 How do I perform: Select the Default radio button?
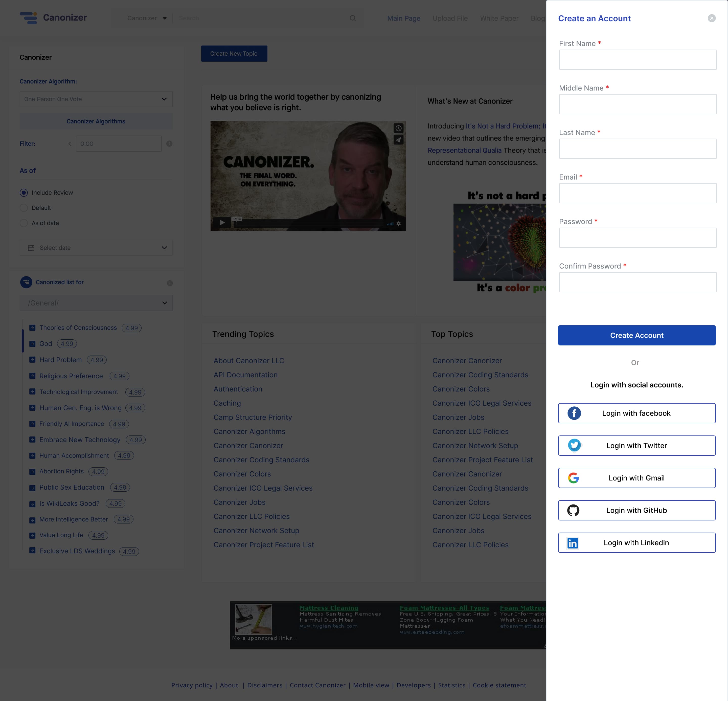coord(24,208)
